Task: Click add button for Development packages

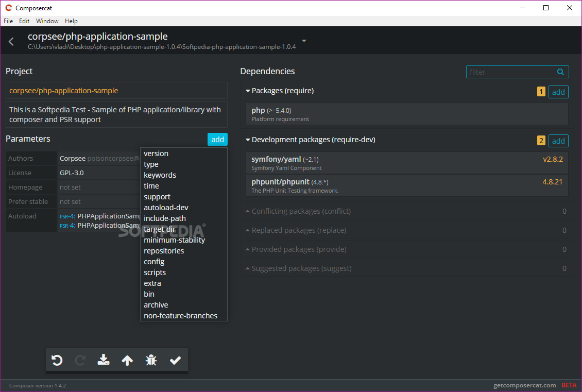Action: tap(558, 141)
